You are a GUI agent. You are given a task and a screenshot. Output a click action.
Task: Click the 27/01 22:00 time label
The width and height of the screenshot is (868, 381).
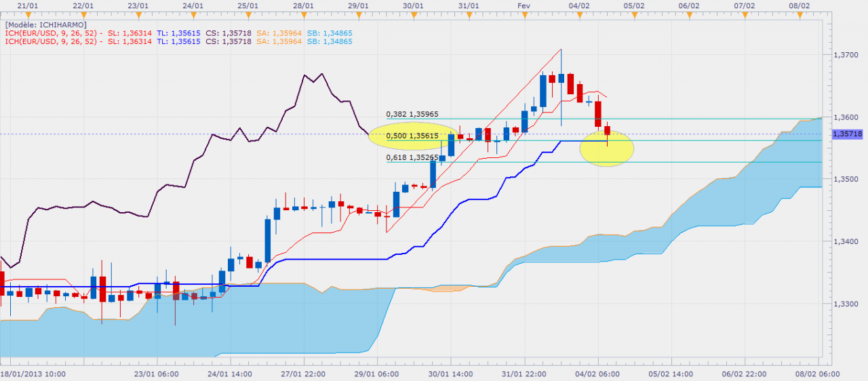(x=304, y=374)
